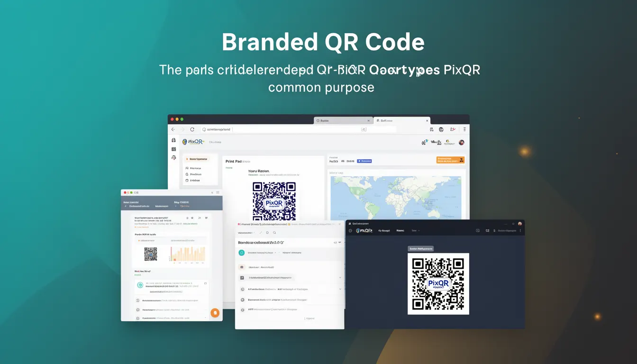Open the hamburger menu in the small left window
The width and height of the screenshot is (637, 364).
coord(218,192)
